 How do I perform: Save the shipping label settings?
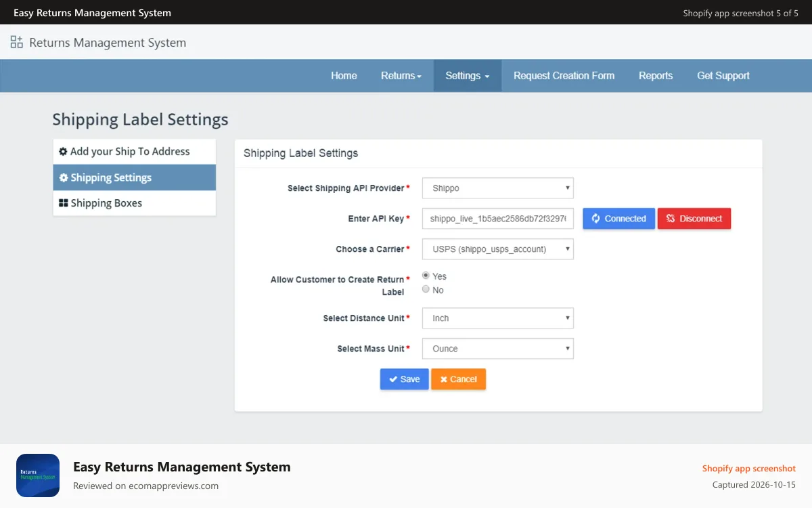click(405, 379)
